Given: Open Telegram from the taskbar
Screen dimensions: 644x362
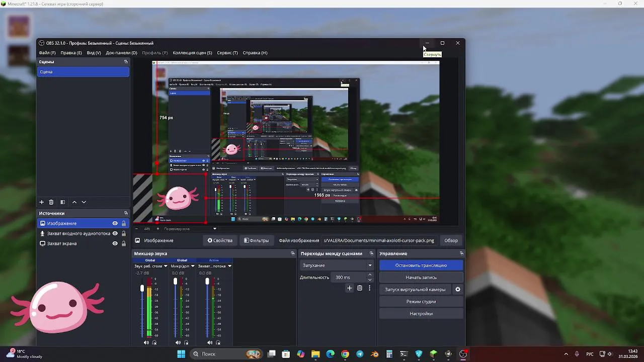Looking at the screenshot, I should coord(360,354).
